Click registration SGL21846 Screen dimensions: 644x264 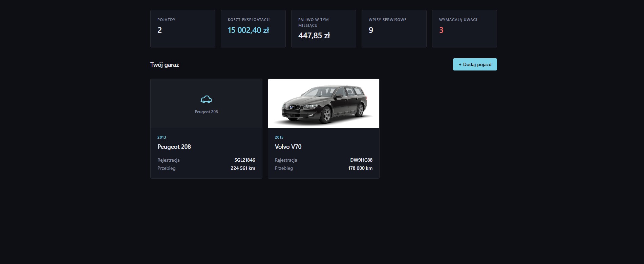coord(245,160)
